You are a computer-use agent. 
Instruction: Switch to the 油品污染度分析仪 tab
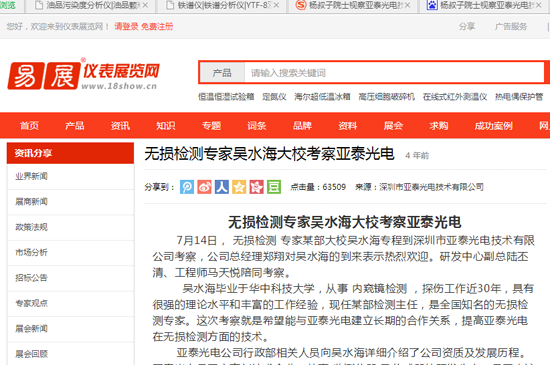click(90, 5)
